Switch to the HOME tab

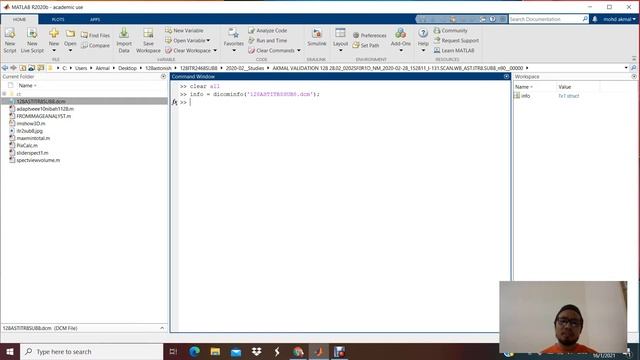[x=19, y=19]
